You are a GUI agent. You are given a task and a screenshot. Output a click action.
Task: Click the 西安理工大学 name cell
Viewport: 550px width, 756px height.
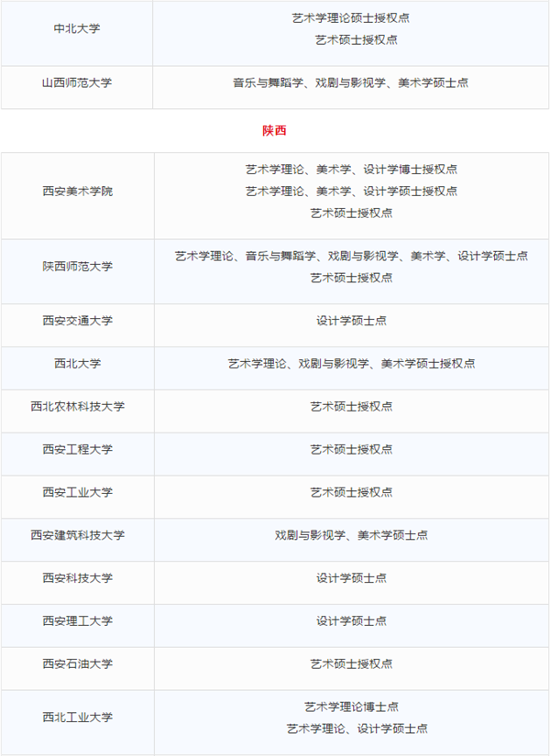[77, 621]
